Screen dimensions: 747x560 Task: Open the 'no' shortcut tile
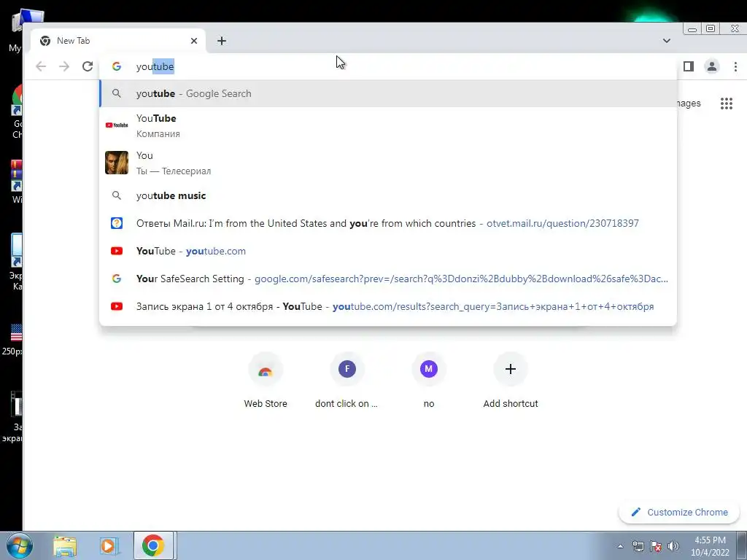pos(429,381)
